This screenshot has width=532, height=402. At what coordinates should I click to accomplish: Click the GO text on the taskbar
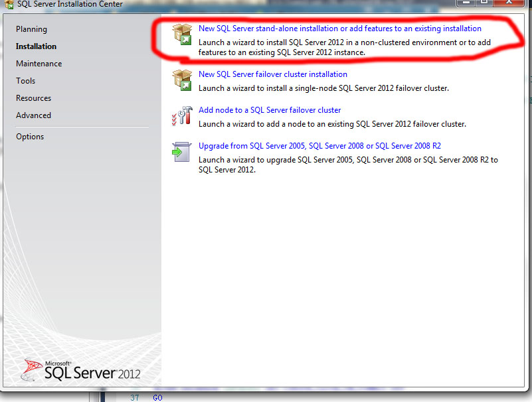157,397
